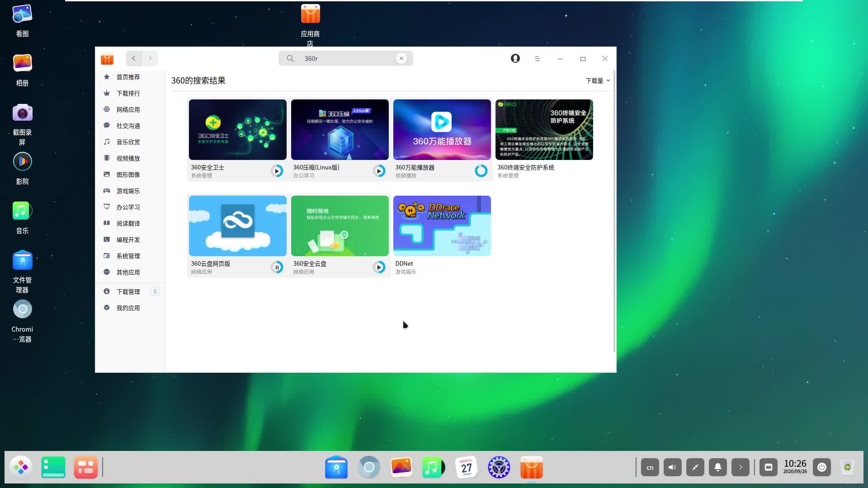Clear the search box with the X button
Image resolution: width=868 pixels, height=488 pixels.
pyautogui.click(x=401, y=58)
